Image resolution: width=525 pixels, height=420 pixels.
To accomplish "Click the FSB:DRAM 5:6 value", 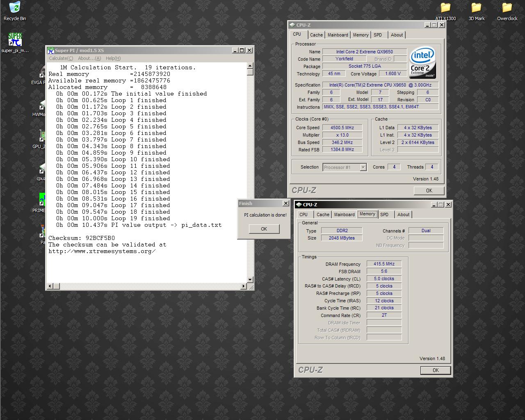I will 384,271.
